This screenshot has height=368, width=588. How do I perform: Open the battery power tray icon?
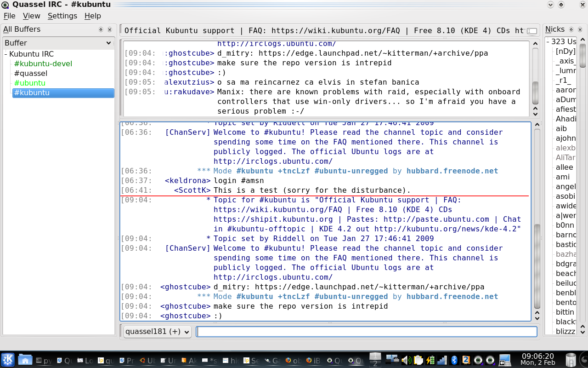tap(430, 360)
